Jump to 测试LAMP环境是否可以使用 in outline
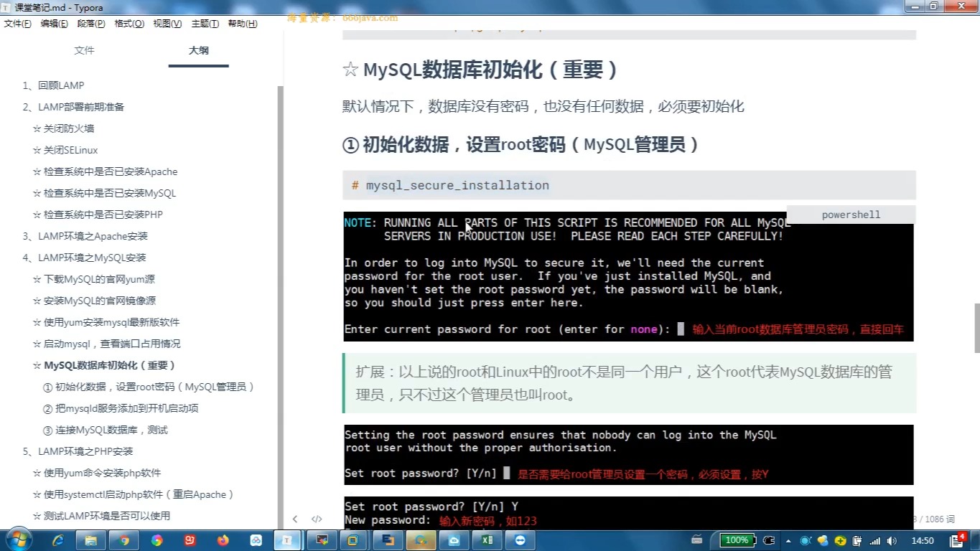 (x=101, y=516)
